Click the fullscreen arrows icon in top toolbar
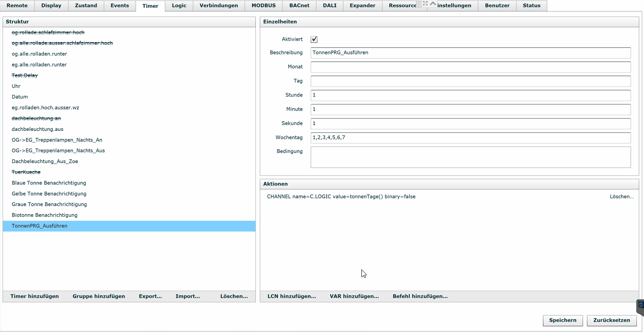The height and width of the screenshot is (333, 644). [425, 3]
